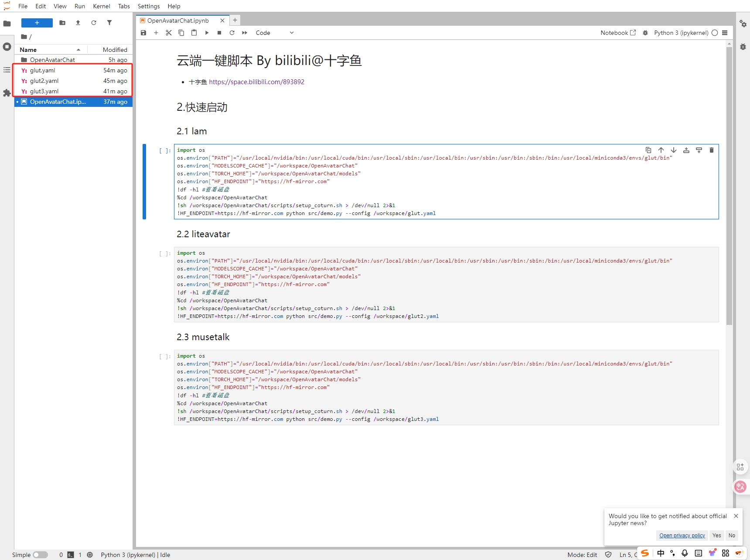This screenshot has width=750, height=560.
Task: Open the cell type Code dropdown
Action: [275, 33]
